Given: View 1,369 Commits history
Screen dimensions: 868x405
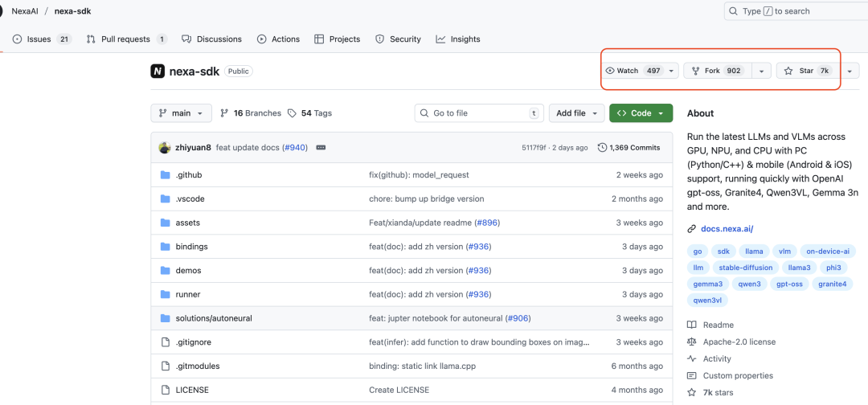Looking at the screenshot, I should [x=628, y=148].
